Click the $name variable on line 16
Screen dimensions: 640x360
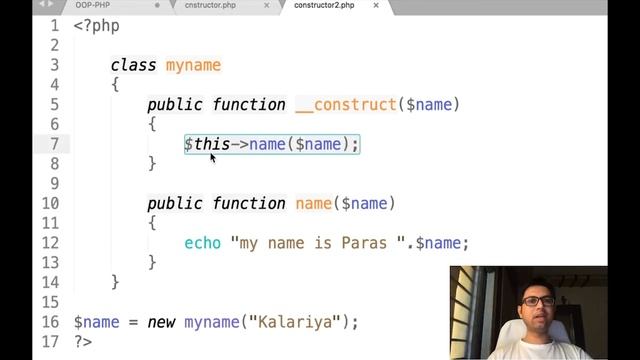point(97,323)
